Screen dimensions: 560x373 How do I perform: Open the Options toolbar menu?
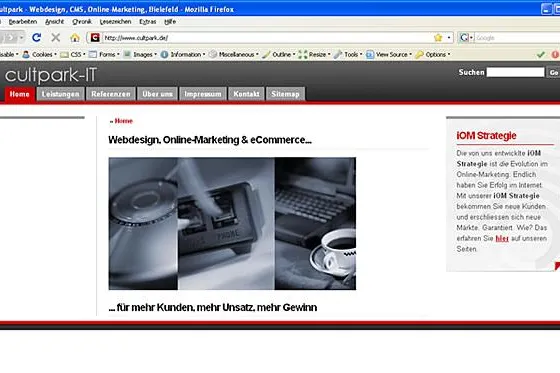432,54
